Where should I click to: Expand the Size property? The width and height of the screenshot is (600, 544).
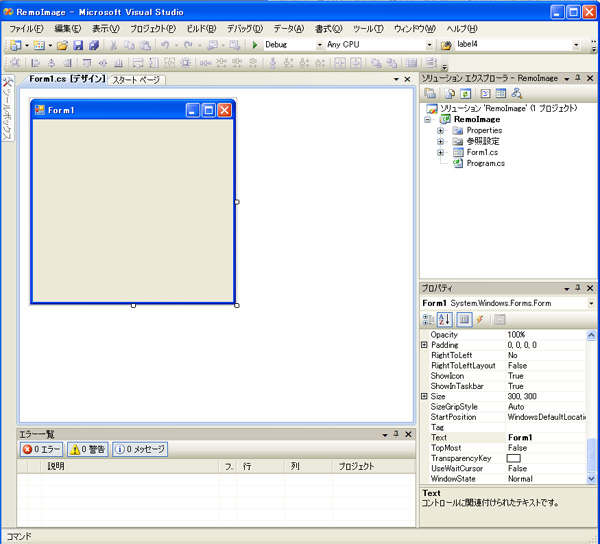click(424, 396)
